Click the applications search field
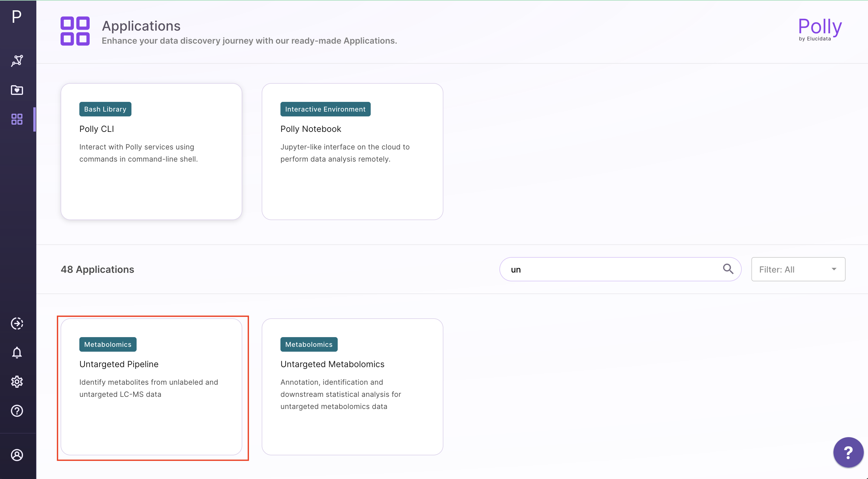 620,269
